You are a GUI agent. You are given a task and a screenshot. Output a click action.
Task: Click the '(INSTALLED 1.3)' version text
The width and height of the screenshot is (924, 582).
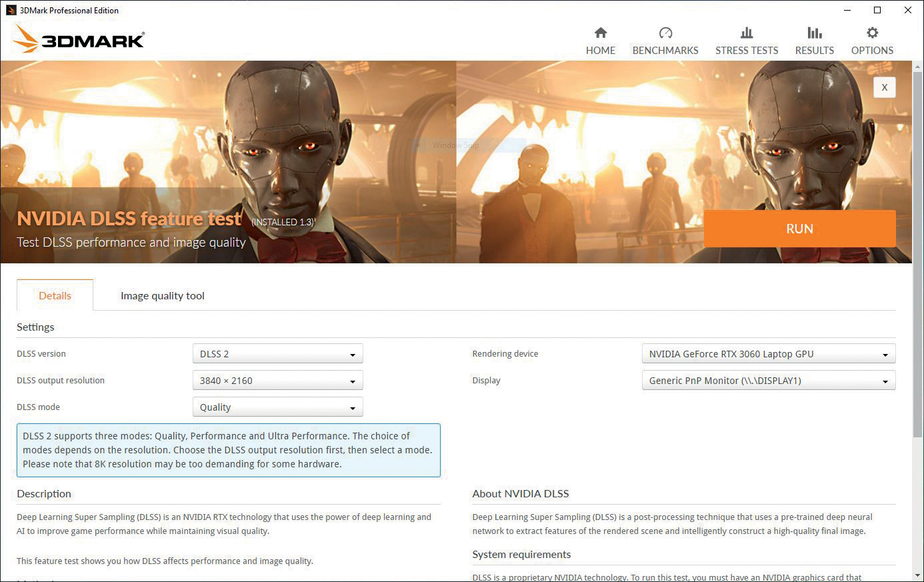pos(283,222)
